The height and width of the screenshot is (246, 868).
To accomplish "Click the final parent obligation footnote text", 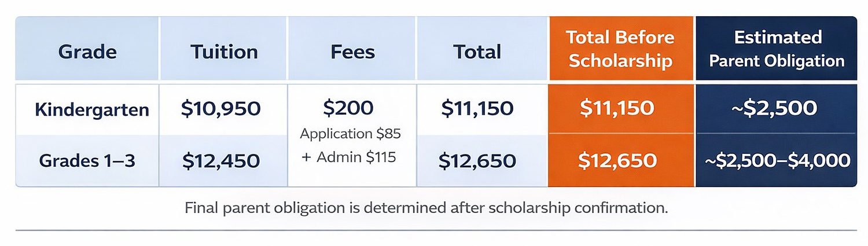I will (426, 208).
